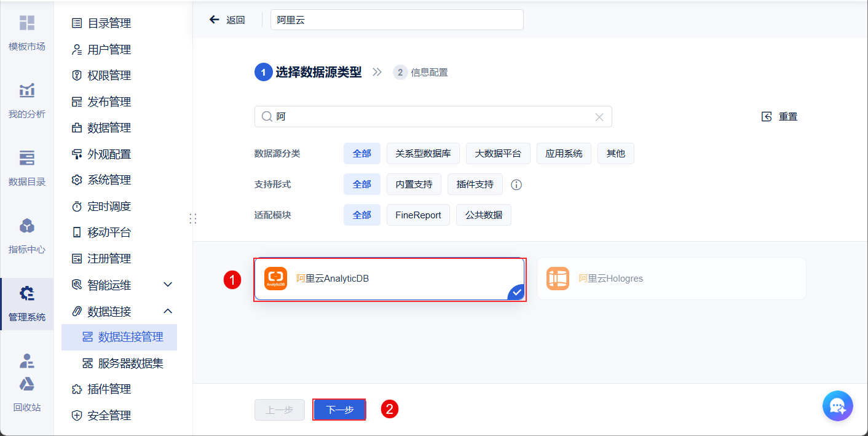Select 全部 for 适配模块
The image size is (868, 436).
click(x=362, y=215)
